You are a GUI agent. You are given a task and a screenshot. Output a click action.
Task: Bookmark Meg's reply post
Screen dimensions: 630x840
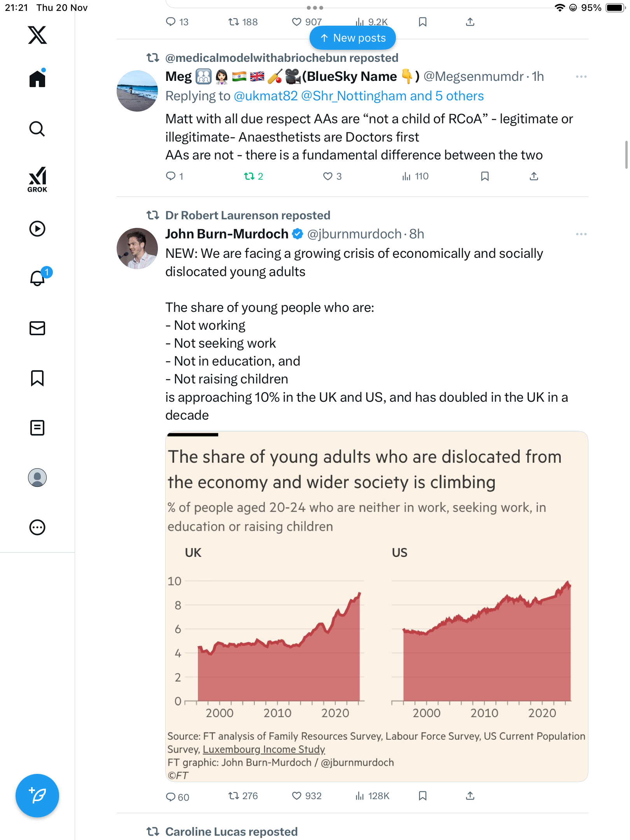[x=485, y=177]
